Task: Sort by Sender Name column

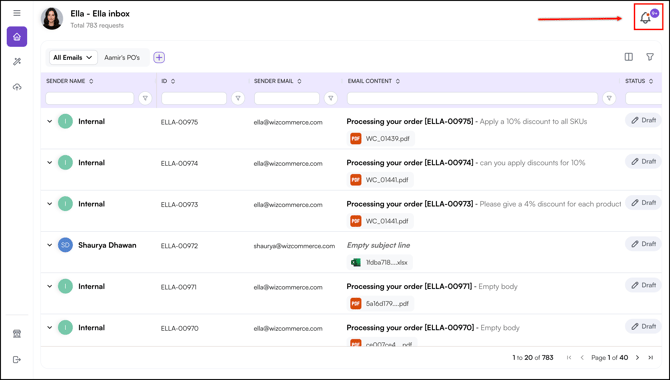Action: pyautogui.click(x=91, y=81)
